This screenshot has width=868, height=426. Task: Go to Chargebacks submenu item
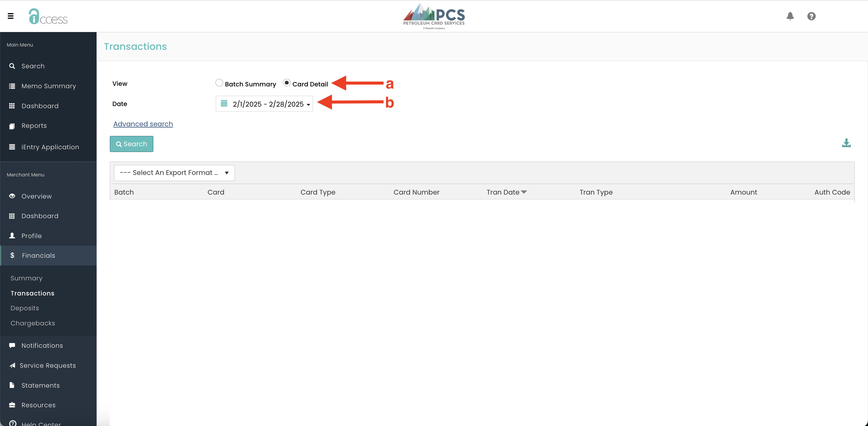[33, 323]
